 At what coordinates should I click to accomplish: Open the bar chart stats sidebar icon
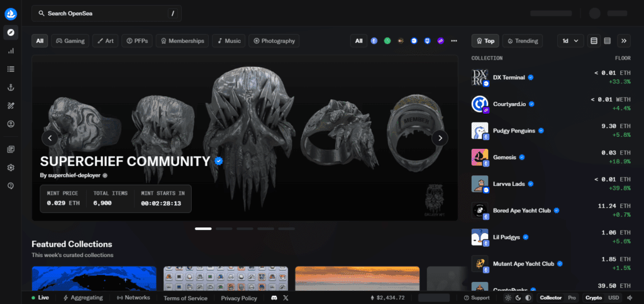[11, 51]
